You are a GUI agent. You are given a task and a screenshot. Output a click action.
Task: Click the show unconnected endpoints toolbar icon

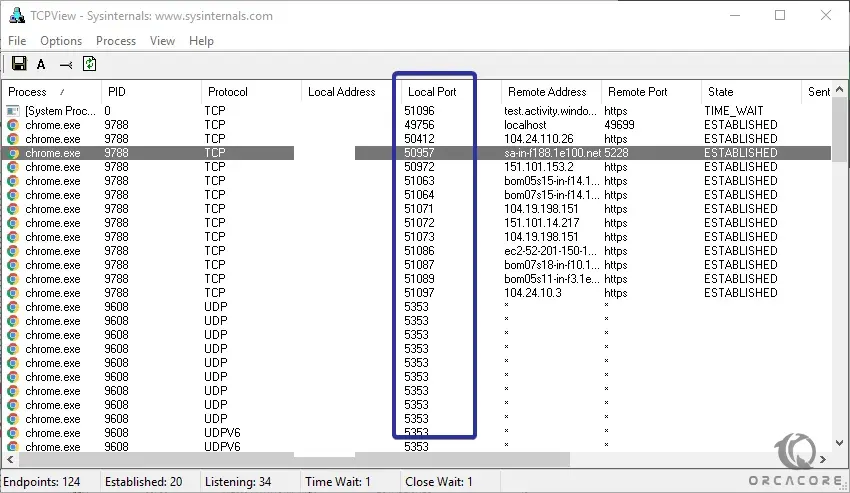coord(66,65)
